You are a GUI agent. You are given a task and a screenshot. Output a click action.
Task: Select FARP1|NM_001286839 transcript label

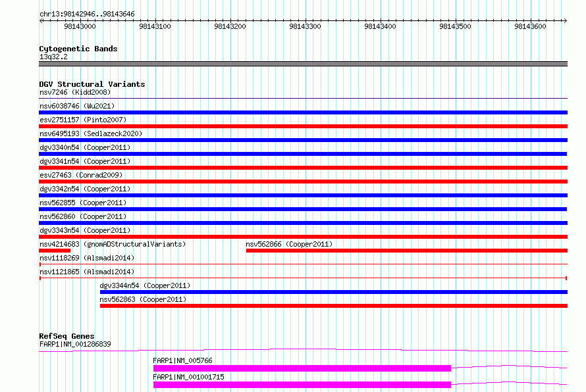(75, 344)
